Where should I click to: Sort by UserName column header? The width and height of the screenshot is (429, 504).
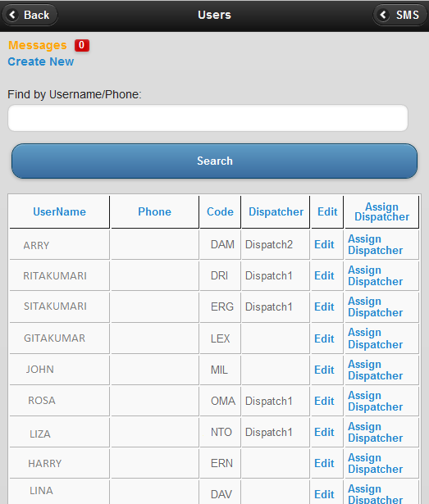pos(60,211)
